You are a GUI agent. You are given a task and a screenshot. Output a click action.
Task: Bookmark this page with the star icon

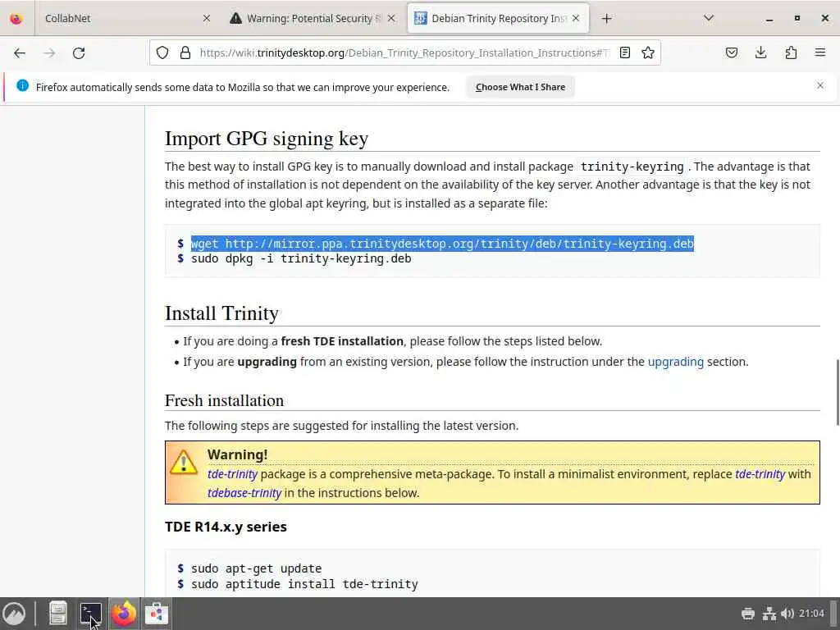pos(648,52)
